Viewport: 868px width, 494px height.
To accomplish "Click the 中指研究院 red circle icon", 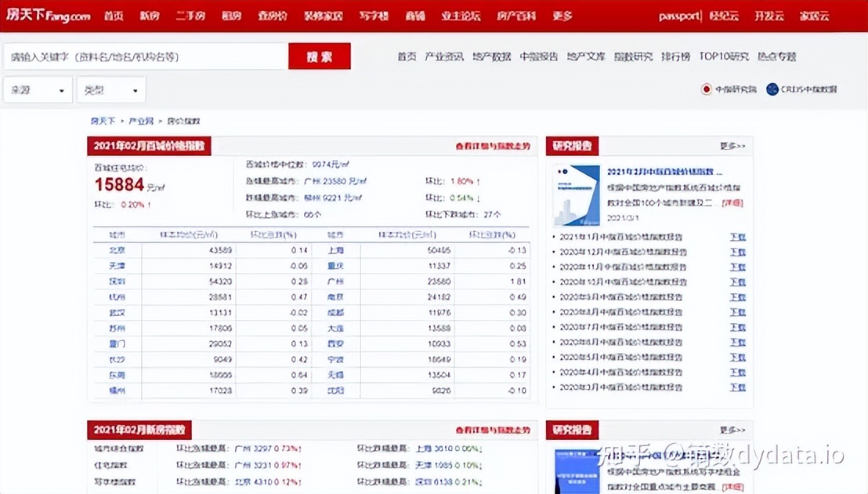I will click(707, 89).
